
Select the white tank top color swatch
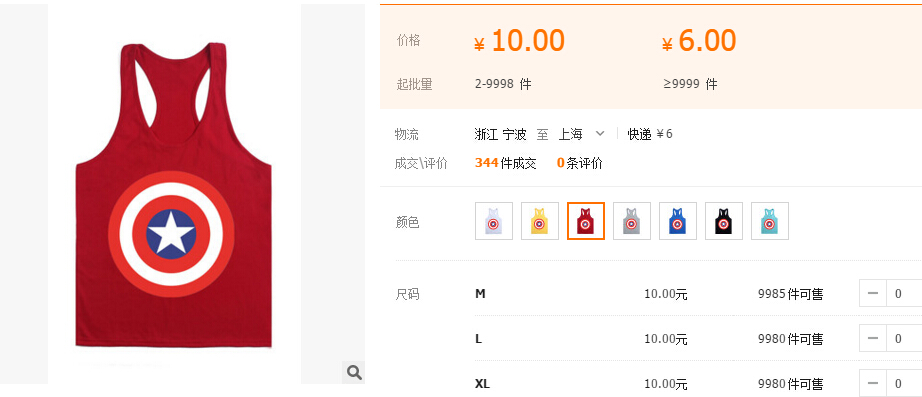[x=494, y=221]
